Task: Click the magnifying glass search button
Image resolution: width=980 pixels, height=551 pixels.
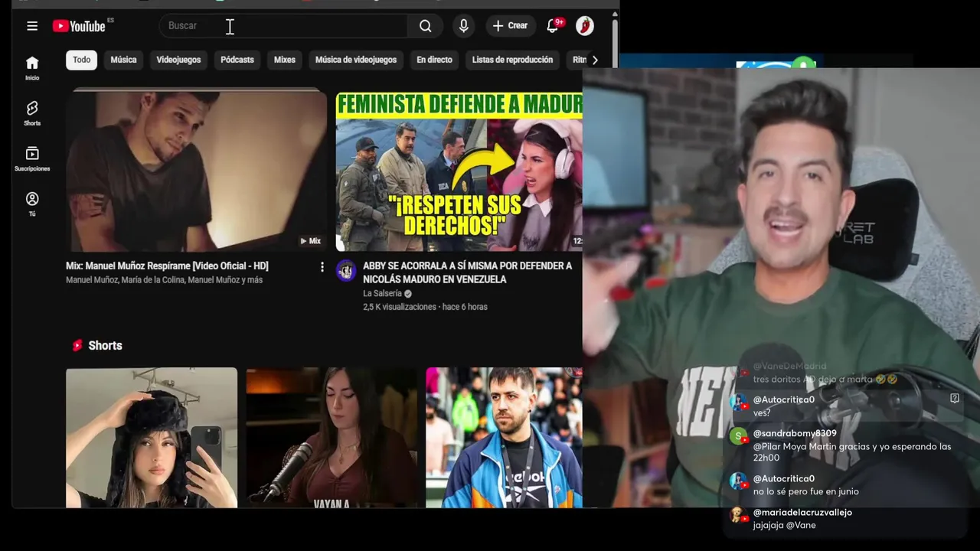Action: pyautogui.click(x=426, y=26)
